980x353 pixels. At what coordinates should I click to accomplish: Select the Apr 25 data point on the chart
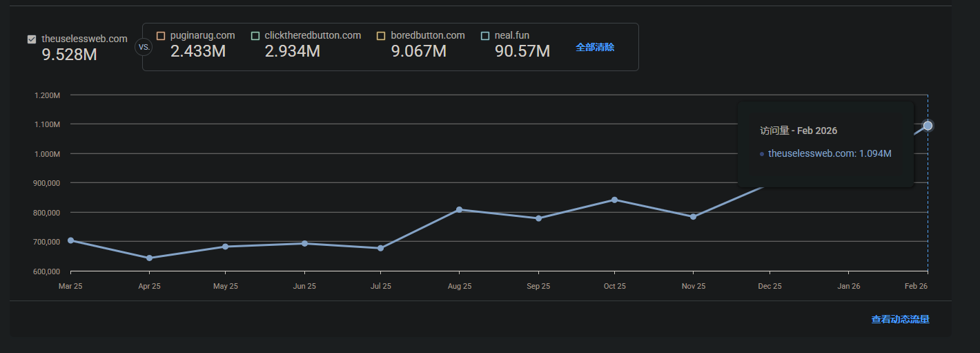point(150,258)
